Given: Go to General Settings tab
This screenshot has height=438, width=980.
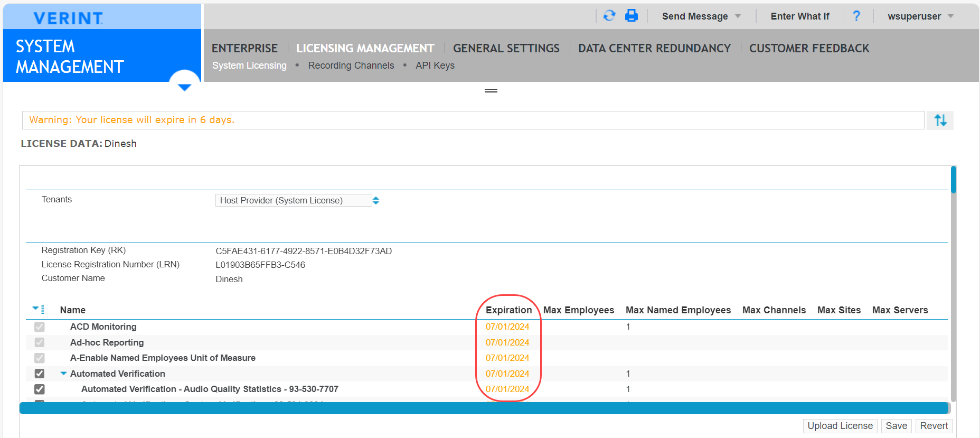Looking at the screenshot, I should click(506, 48).
